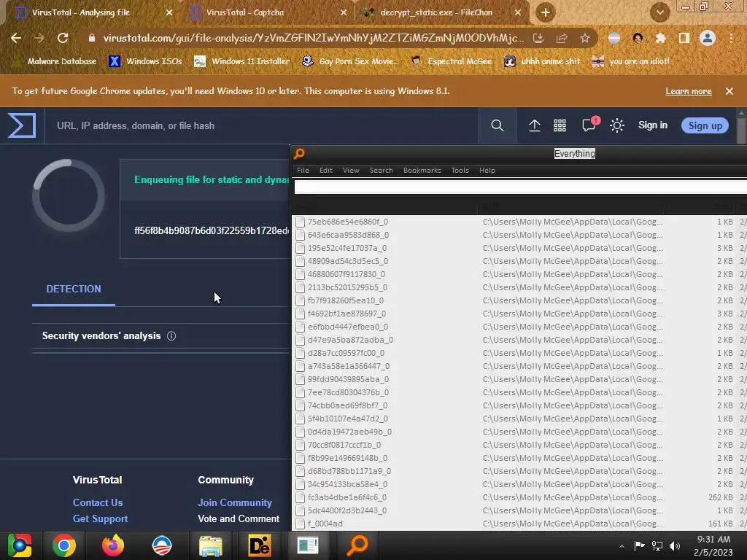Image resolution: width=747 pixels, height=560 pixels.
Task: Open the View menu in Everything
Action: point(351,170)
